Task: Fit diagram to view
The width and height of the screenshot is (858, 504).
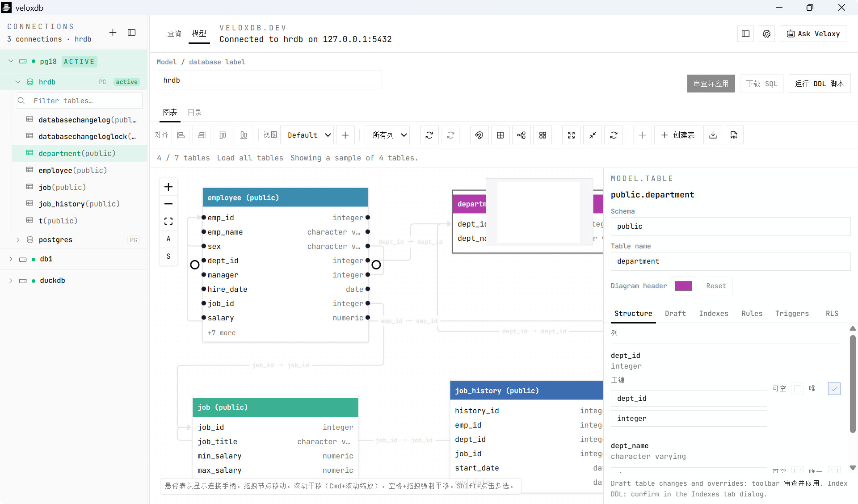Action: tap(168, 222)
